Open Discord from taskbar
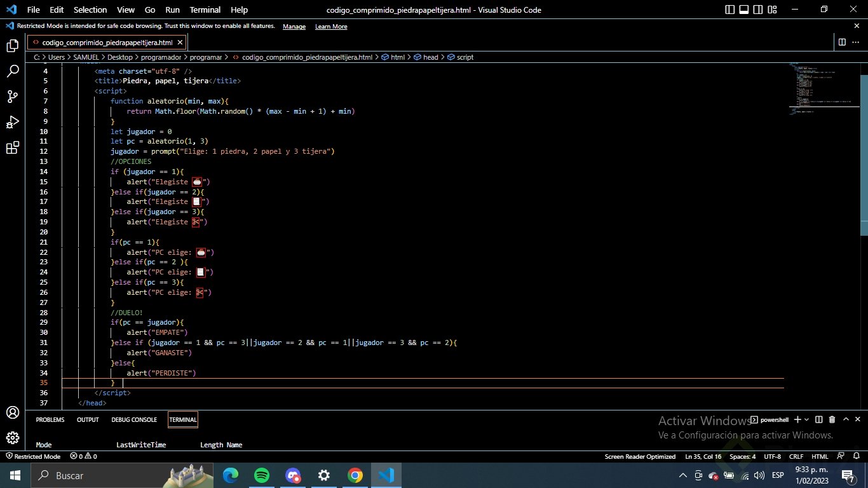 292,475
